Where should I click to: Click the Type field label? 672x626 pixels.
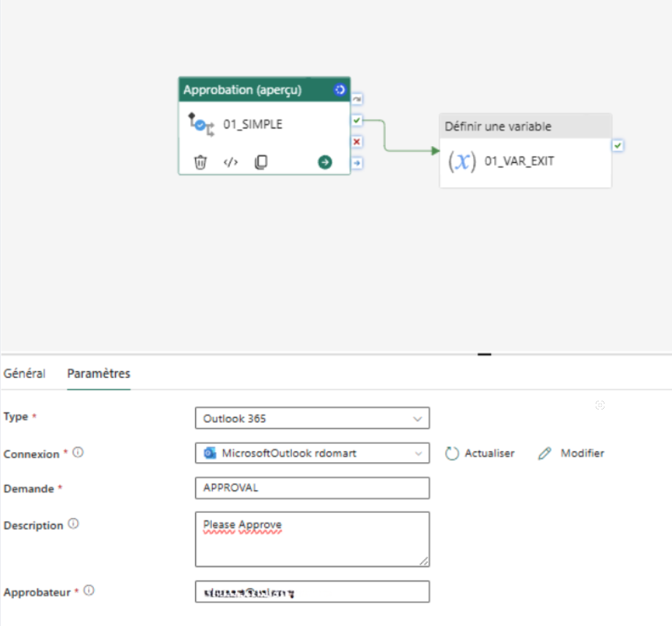point(16,416)
